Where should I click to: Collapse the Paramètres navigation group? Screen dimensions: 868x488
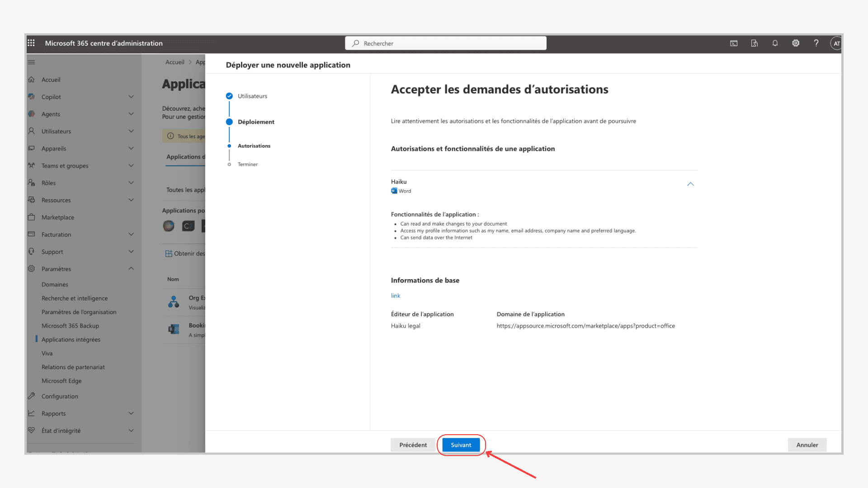pos(131,269)
